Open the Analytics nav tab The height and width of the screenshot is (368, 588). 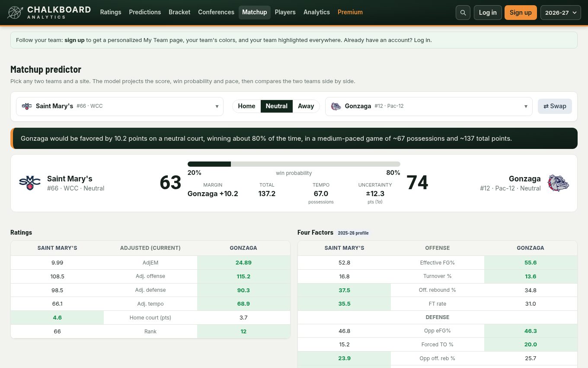pos(316,13)
